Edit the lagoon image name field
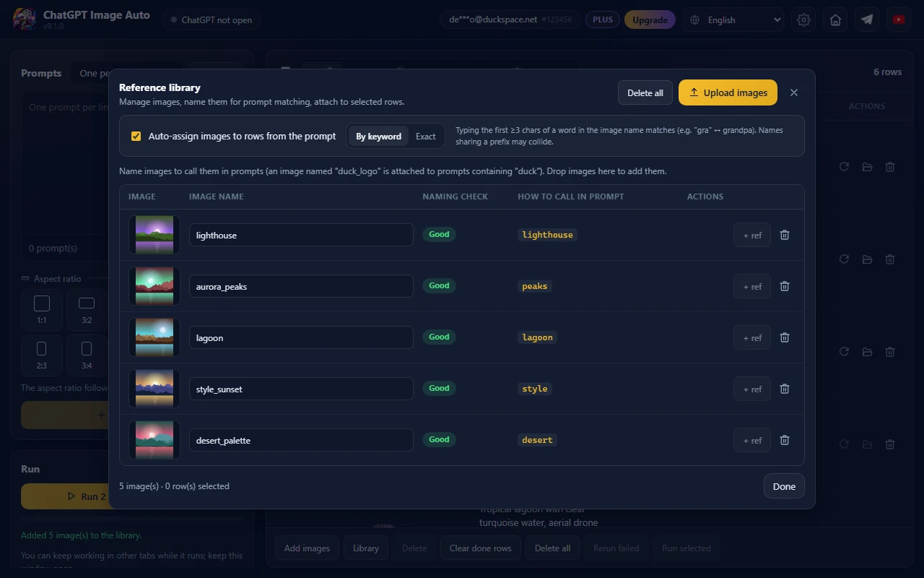This screenshot has height=578, width=924. 301,337
